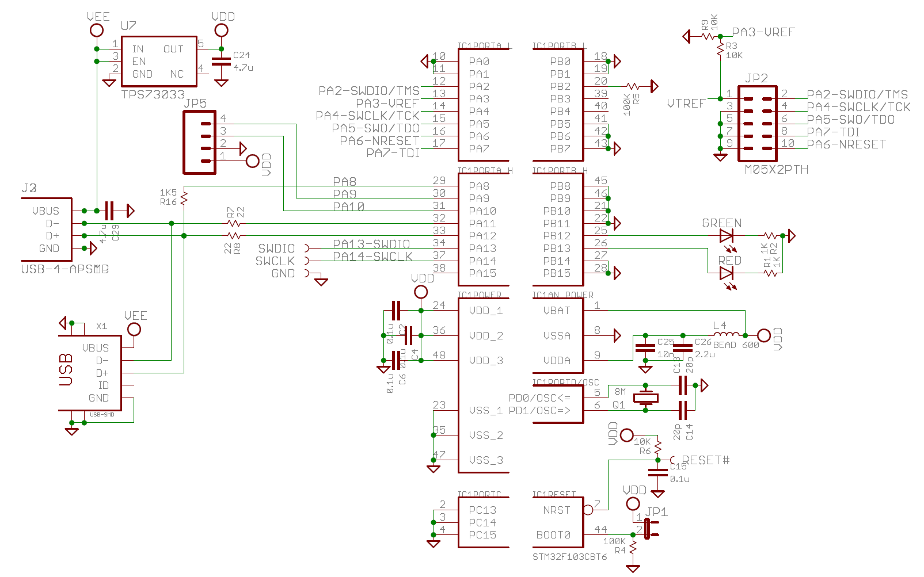The height and width of the screenshot is (577, 924).
Task: Click the TPS73033 value label
Action: pyautogui.click(x=153, y=94)
